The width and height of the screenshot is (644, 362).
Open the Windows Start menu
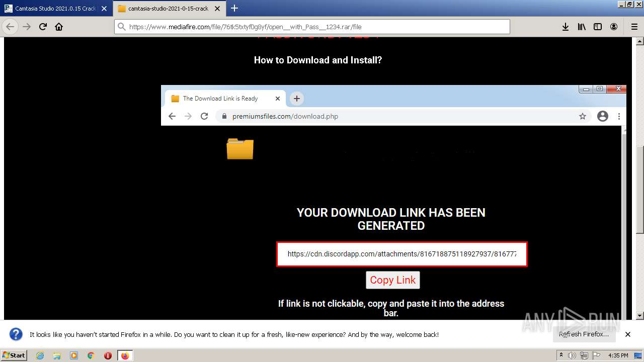[x=14, y=355]
